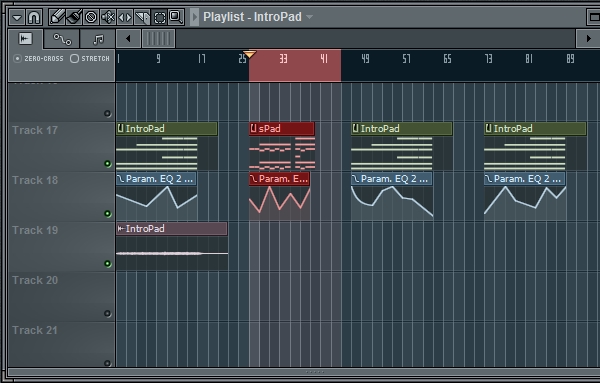
Task: Open menu of Param. EQ 2 clip under bar 49
Action: 355,179
